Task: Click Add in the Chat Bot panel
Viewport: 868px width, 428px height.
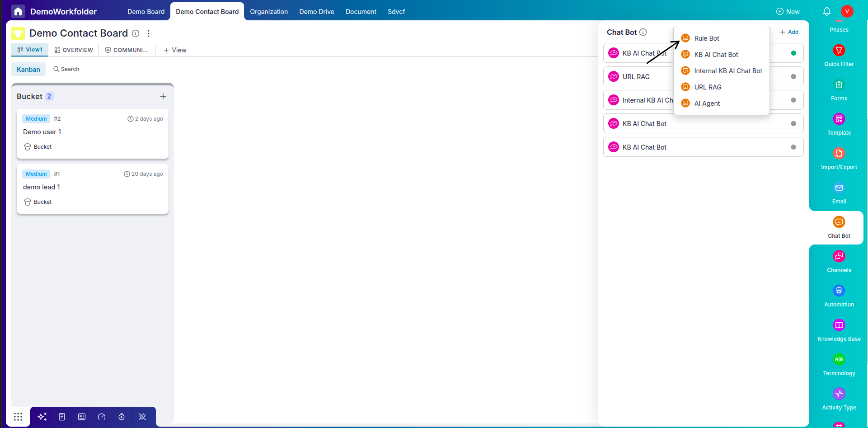Action: 789,32
